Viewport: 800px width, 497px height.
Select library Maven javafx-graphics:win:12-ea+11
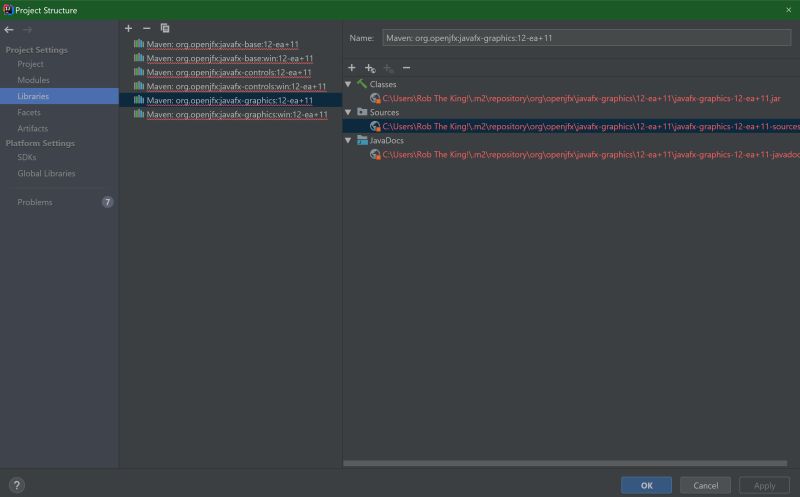237,114
